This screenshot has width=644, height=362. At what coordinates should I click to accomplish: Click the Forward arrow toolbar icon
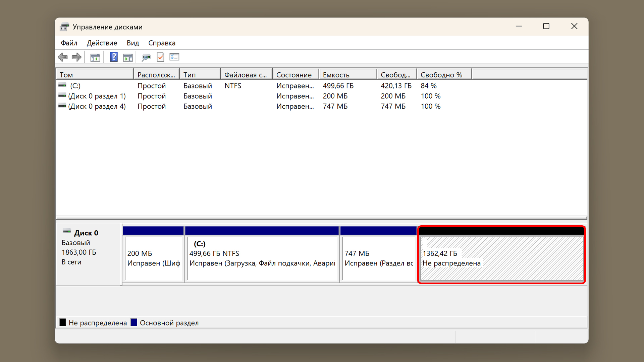76,57
